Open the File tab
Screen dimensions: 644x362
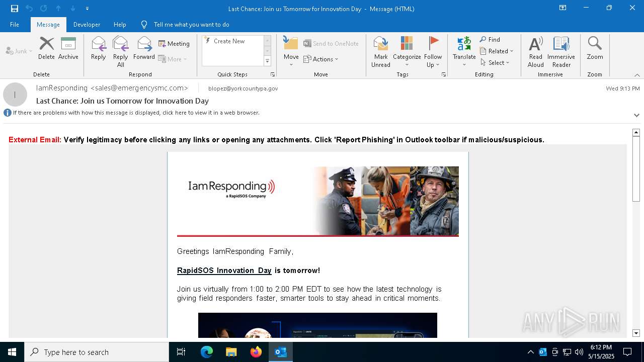[x=15, y=25]
